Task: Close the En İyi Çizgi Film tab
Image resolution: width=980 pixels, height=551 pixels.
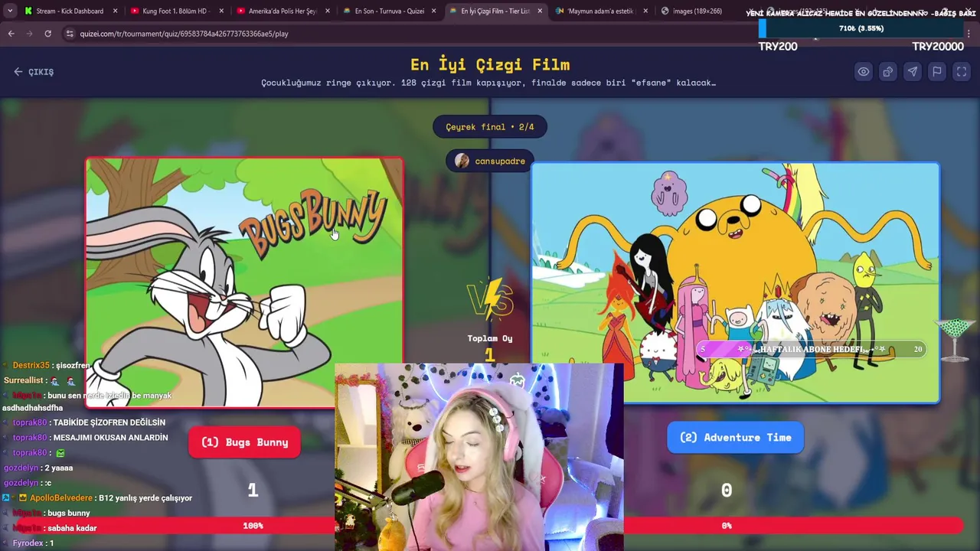Action: pyautogui.click(x=540, y=11)
